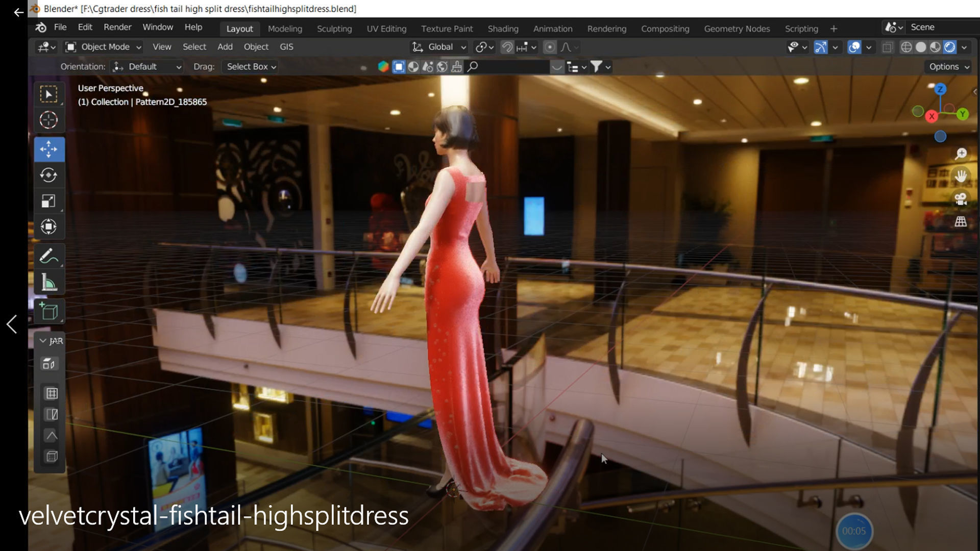Open the Render menu
The height and width of the screenshot is (551, 980).
point(117,28)
